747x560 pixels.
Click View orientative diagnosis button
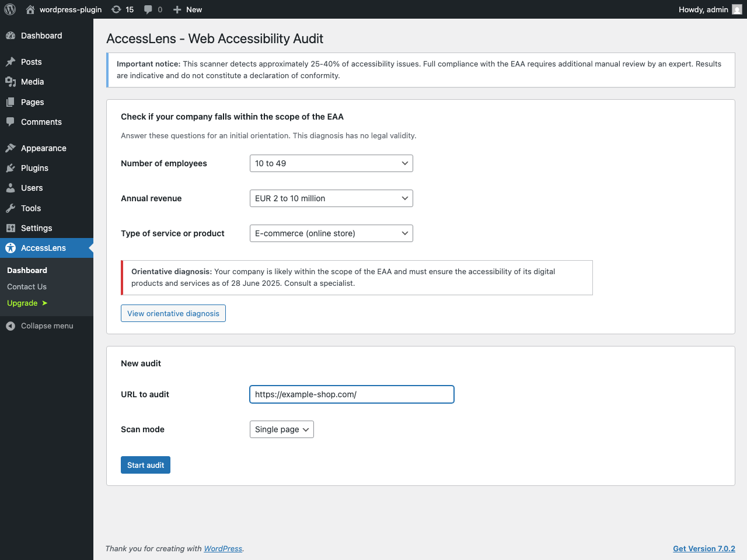(x=173, y=313)
